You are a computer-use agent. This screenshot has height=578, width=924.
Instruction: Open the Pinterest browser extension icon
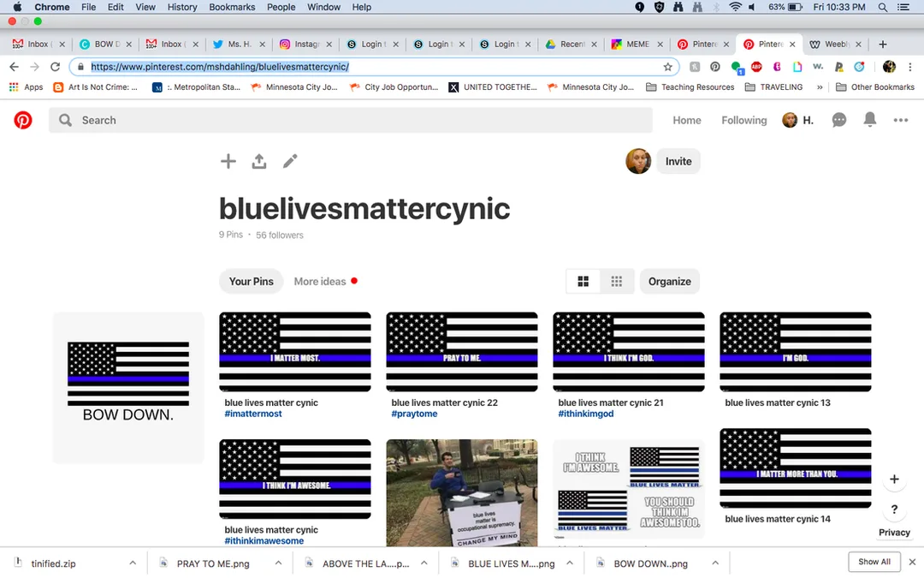[x=714, y=67]
